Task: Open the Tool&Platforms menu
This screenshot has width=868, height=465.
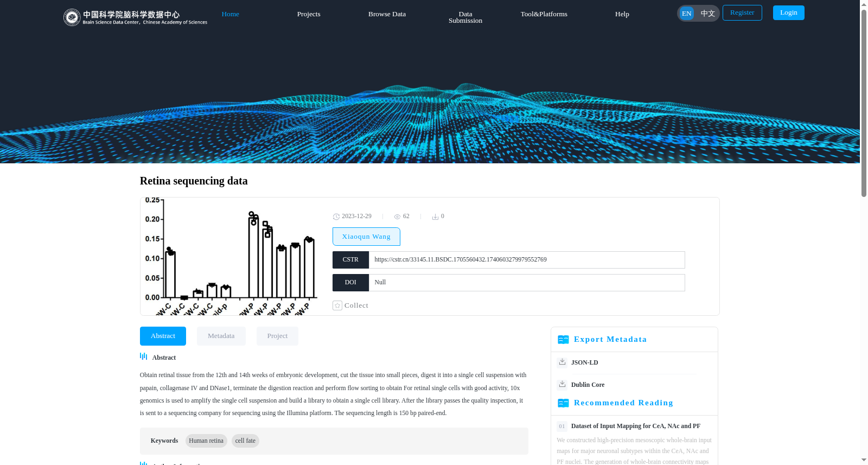Action: point(544,14)
